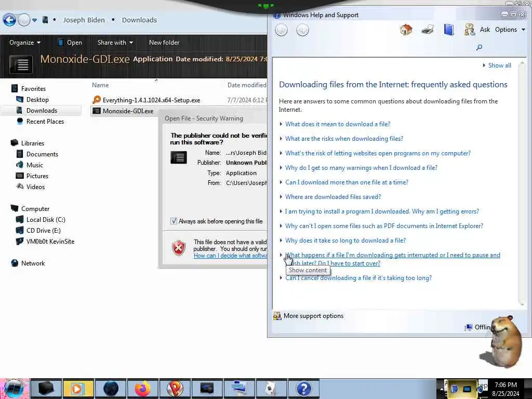The image size is (532, 399).
Task: Click the search magnifier in Help
Action: 479,47
